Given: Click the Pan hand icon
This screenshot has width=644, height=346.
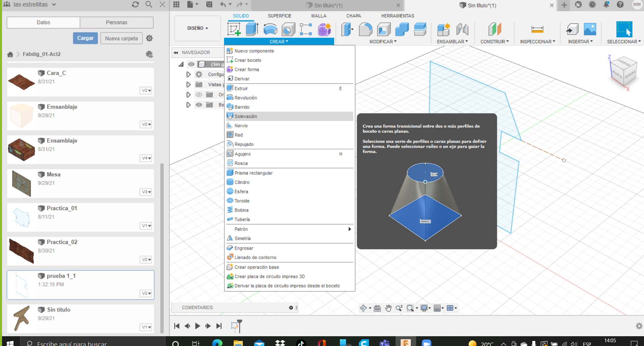Looking at the screenshot, I should 388,308.
